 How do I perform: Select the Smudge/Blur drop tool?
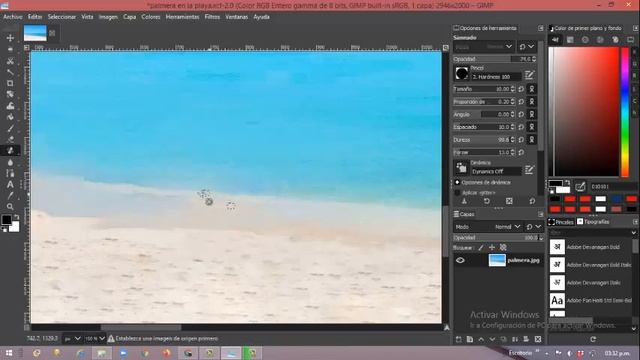point(10,162)
